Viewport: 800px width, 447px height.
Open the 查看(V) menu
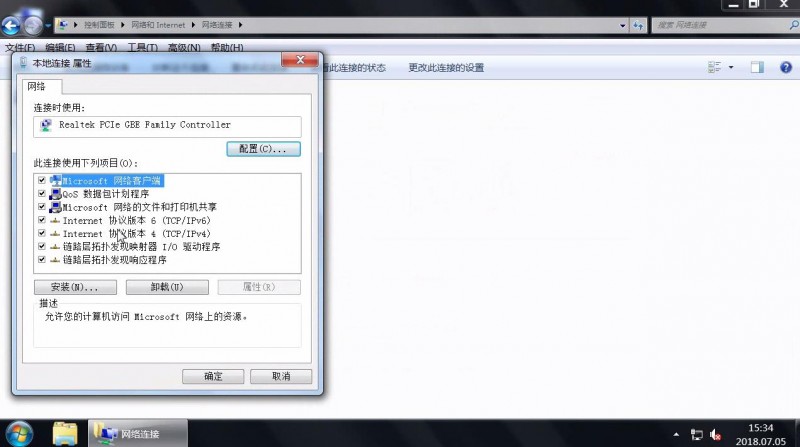tap(101, 47)
